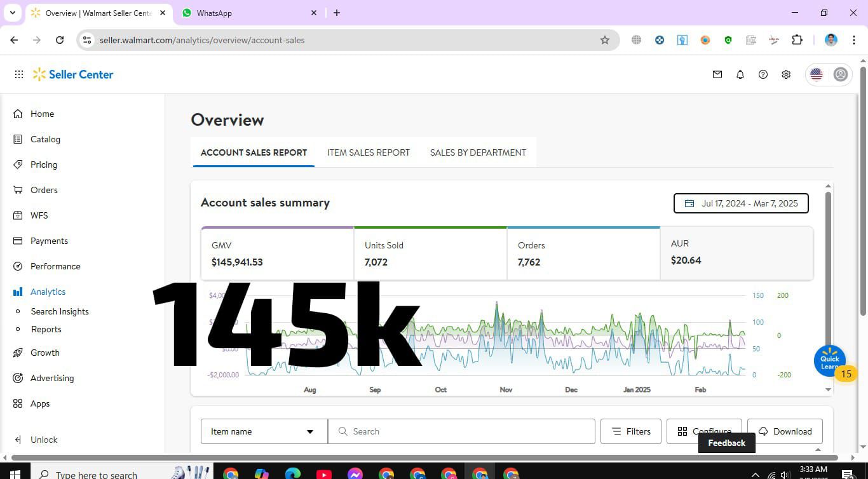This screenshot has height=479, width=868.
Task: Select the Orders summary card
Action: tap(583, 253)
